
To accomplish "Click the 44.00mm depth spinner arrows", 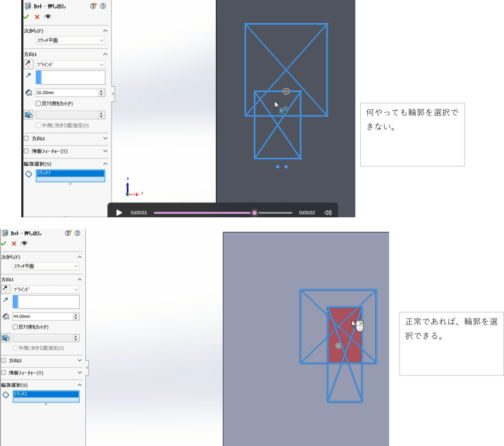I will tap(76, 316).
